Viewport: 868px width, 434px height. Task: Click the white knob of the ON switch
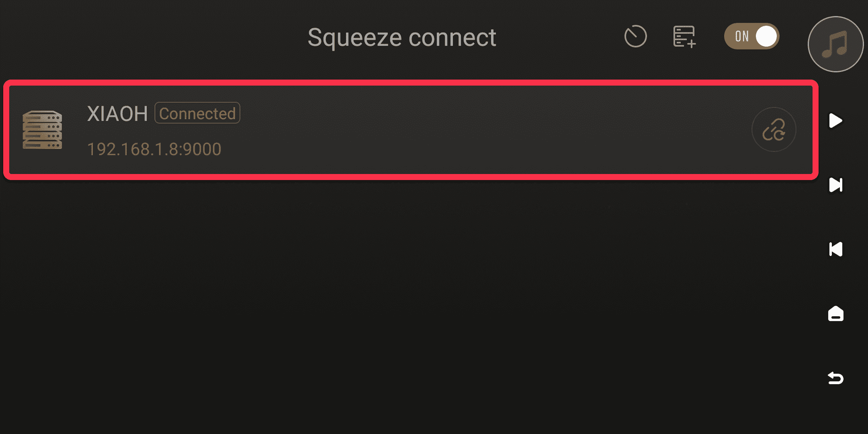click(x=766, y=36)
